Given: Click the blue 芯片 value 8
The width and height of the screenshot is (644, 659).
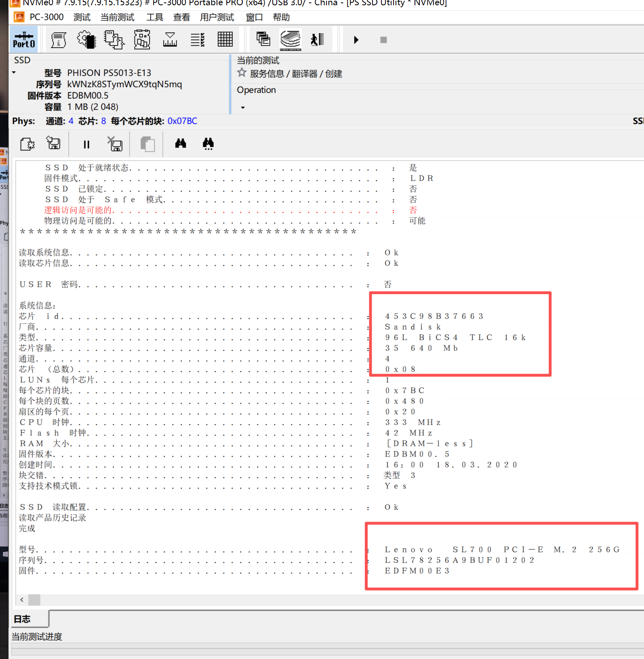Looking at the screenshot, I should [x=103, y=121].
